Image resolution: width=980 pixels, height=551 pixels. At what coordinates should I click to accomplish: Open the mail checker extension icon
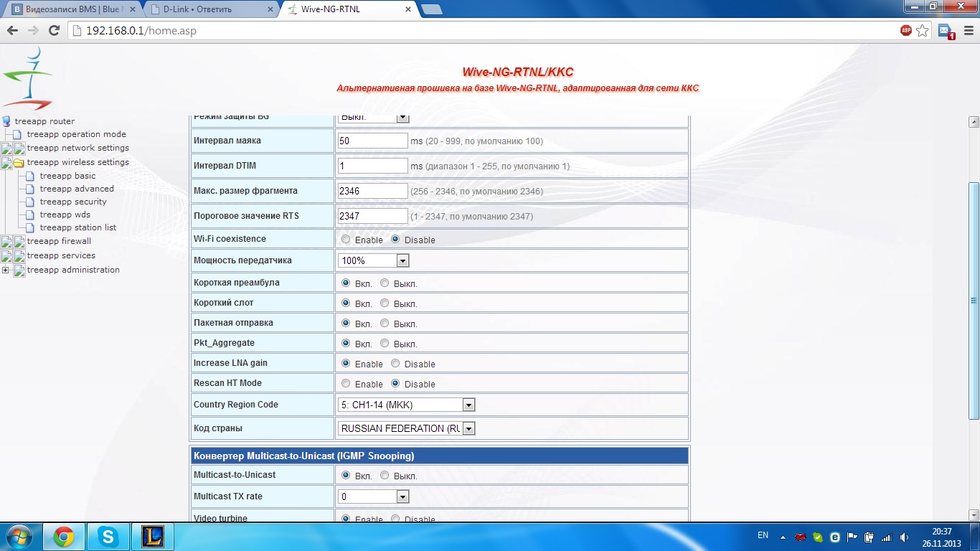pyautogui.click(x=946, y=31)
